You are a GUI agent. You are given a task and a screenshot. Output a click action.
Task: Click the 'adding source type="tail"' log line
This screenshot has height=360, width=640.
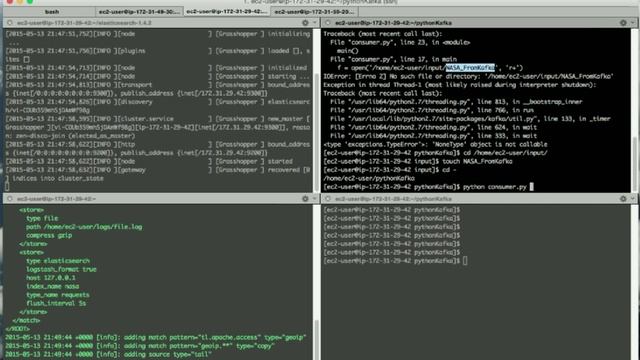109,354
